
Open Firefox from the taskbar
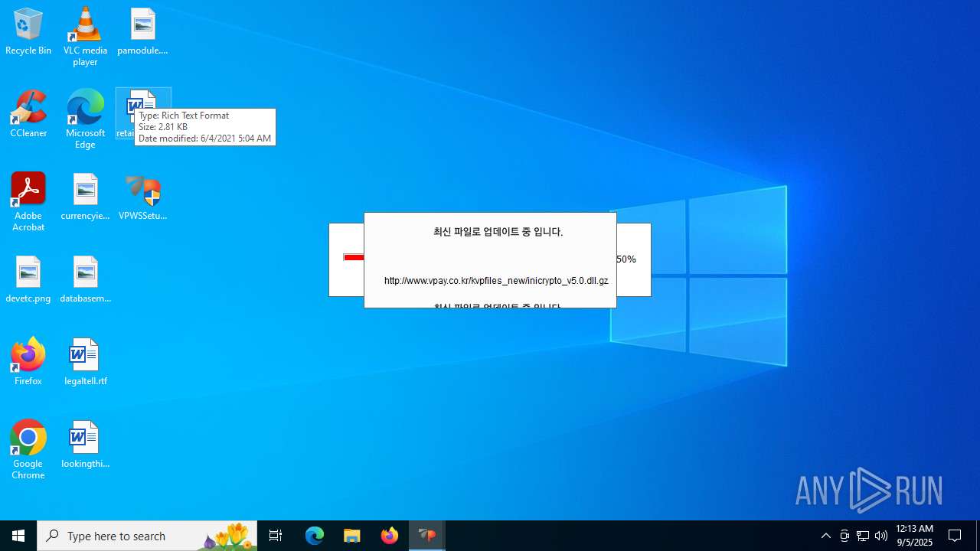[x=390, y=536]
